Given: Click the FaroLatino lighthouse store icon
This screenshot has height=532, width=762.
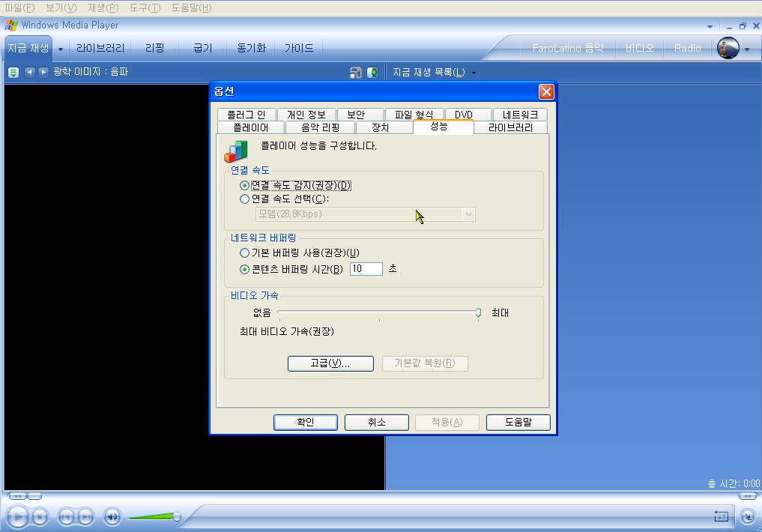Looking at the screenshot, I should (x=728, y=48).
